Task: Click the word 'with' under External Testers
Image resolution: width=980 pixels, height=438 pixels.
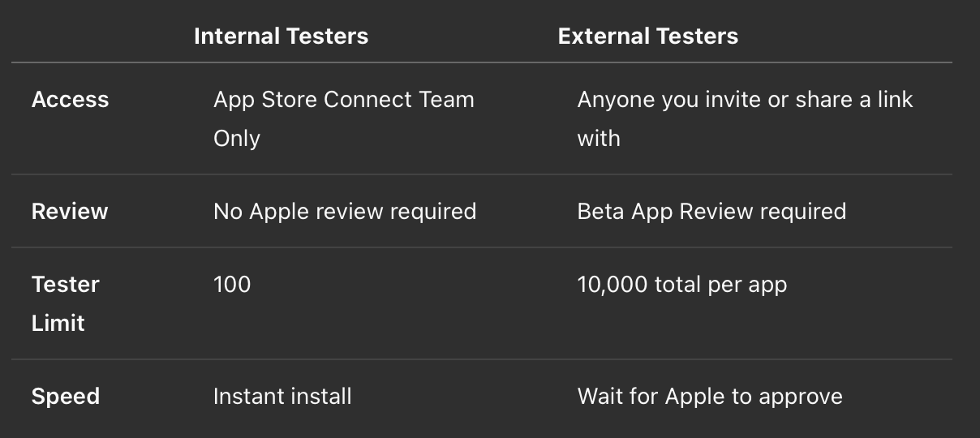Action: (x=599, y=139)
